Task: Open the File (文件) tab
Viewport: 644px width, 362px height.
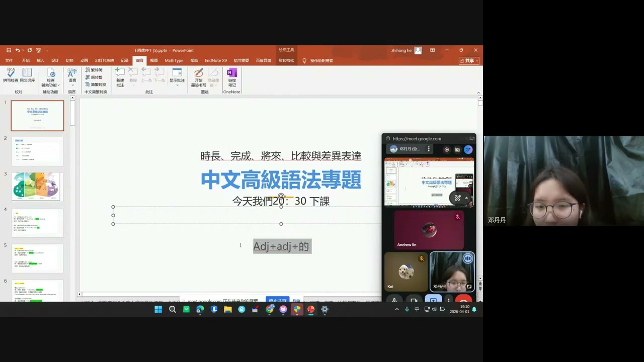Action: point(9,61)
